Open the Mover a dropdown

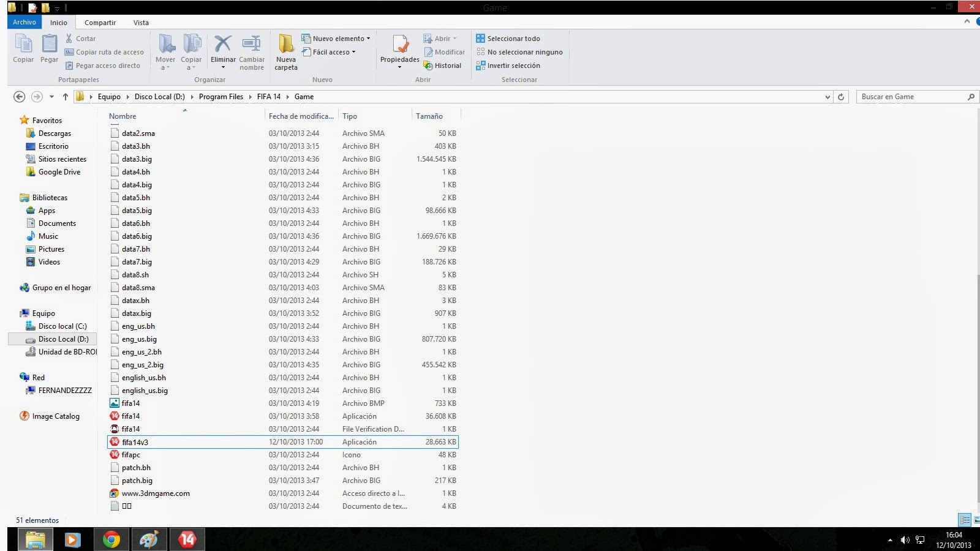[165, 52]
